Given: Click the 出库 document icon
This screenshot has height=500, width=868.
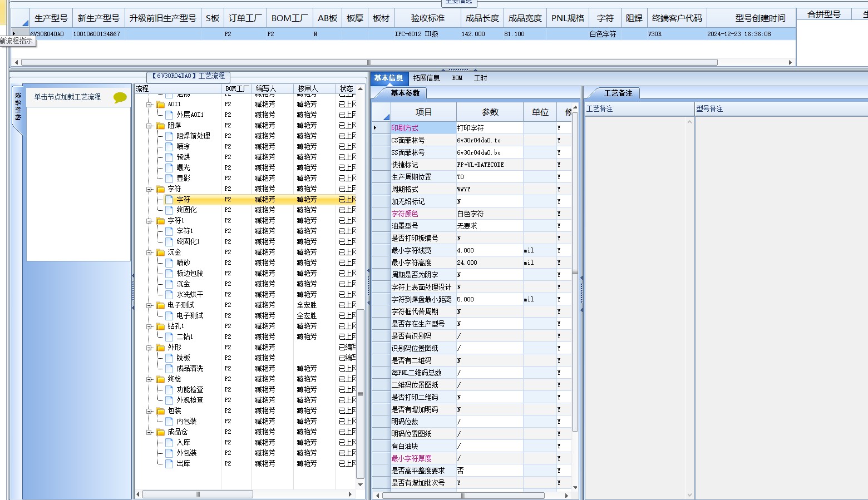Looking at the screenshot, I should tap(169, 464).
